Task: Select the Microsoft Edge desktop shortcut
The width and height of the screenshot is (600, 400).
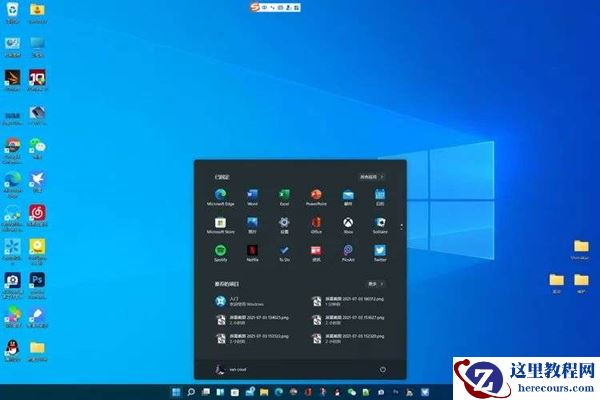Action: pyautogui.click(x=13, y=184)
